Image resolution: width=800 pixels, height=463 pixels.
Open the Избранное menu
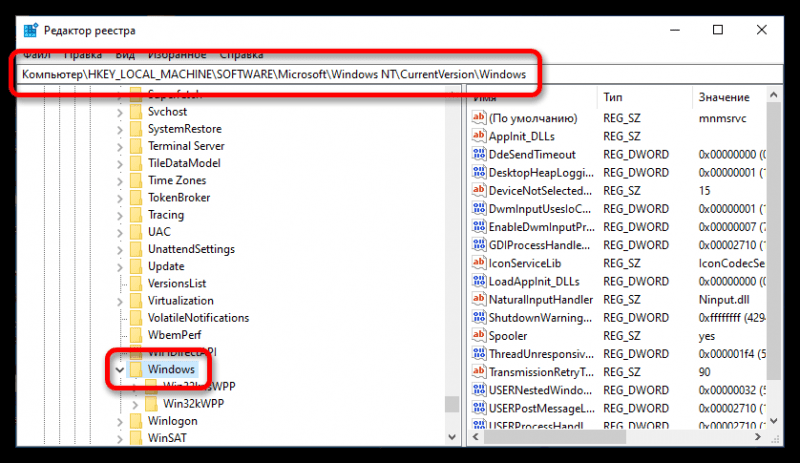[x=177, y=55]
